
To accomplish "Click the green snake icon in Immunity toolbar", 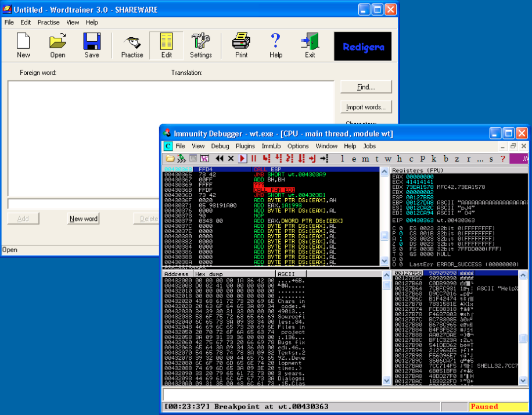I will (182, 159).
